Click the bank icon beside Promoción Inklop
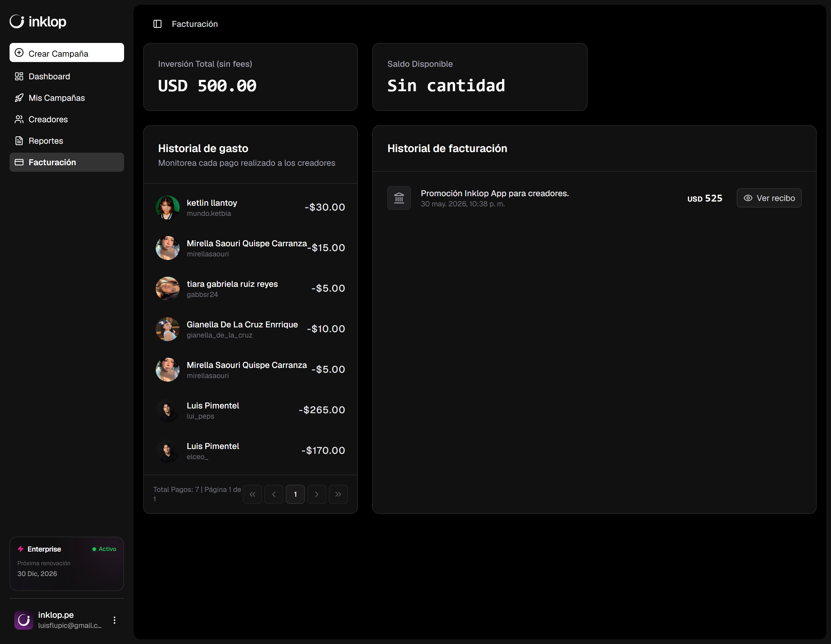Viewport: 831px width, 644px height. (x=399, y=198)
